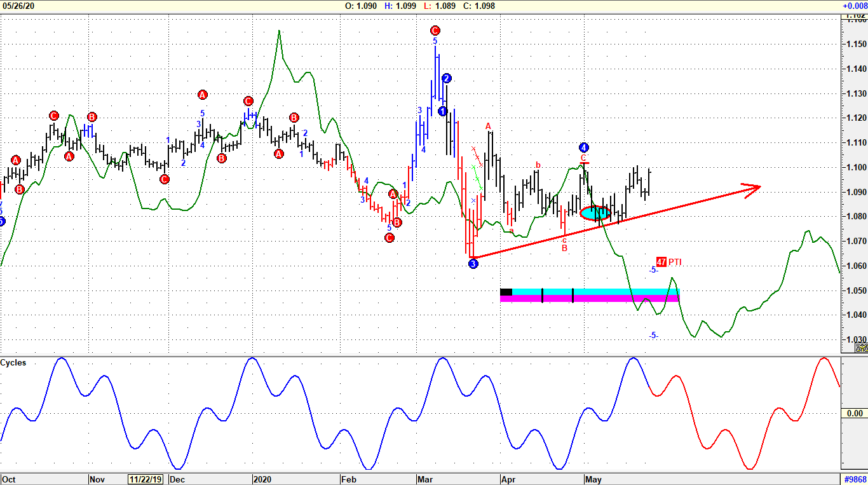Click the red circled C at the March peak
The image size is (868, 485).
point(435,31)
